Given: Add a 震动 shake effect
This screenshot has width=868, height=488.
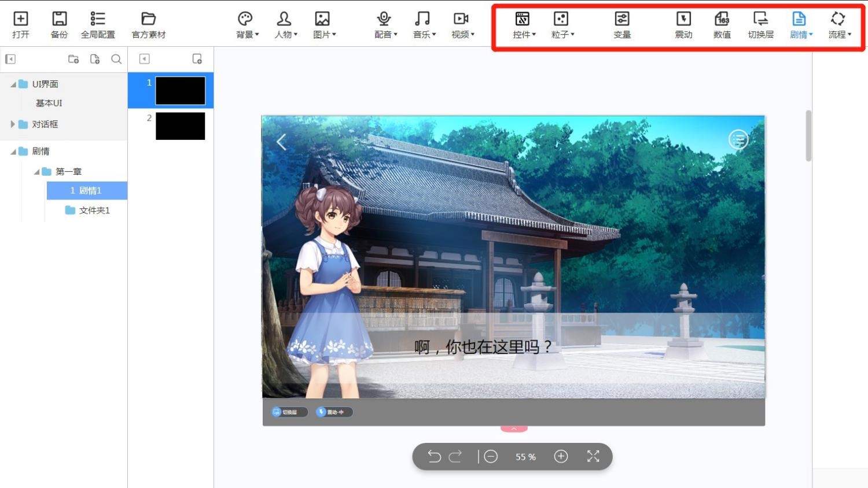Looking at the screenshot, I should [683, 25].
